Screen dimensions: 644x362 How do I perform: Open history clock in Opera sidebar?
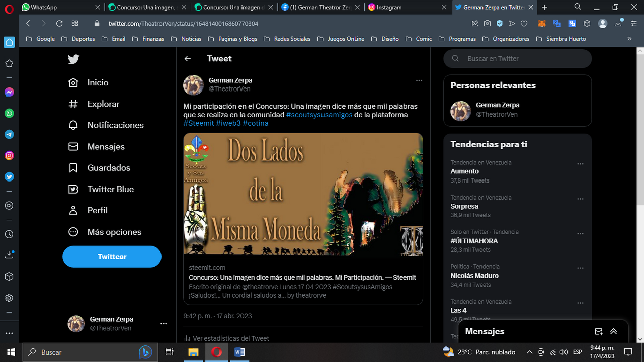9,234
